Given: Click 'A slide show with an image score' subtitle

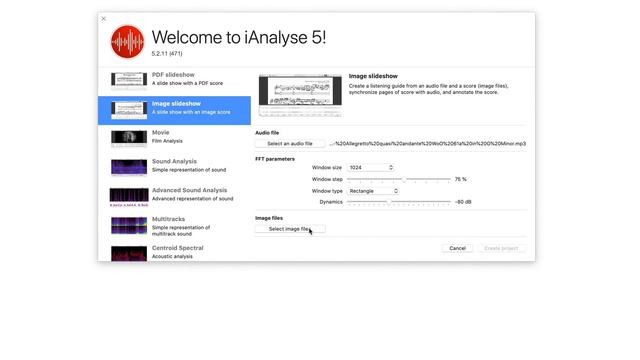Looking at the screenshot, I should [191, 112].
